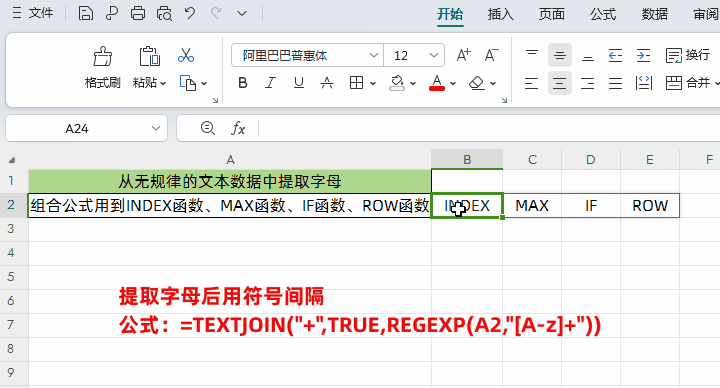Select cell C2 containing MAX
Screen dimensions: 720x388
tap(532, 206)
